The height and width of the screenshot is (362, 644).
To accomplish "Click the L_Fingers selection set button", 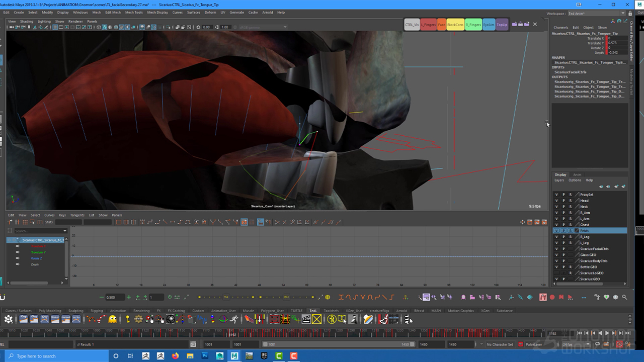I will click(428, 25).
